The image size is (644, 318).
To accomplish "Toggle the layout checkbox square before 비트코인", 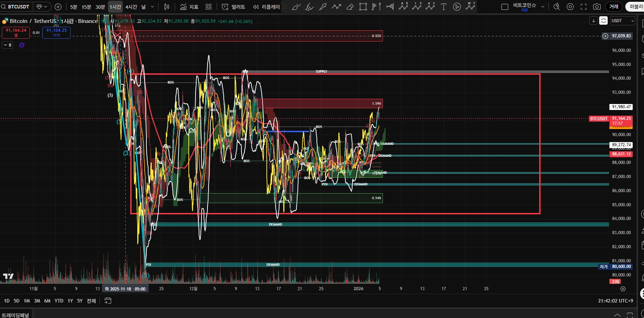I will click(505, 7).
